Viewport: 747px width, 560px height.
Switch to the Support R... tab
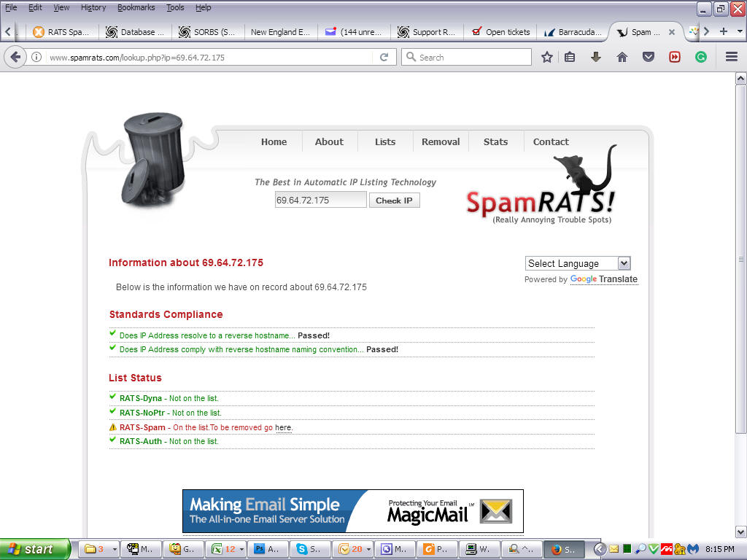click(427, 32)
